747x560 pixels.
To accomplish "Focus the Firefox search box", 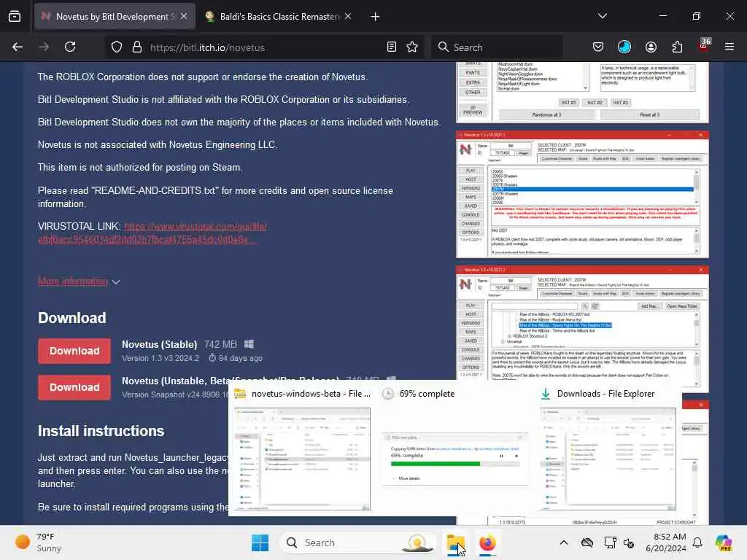I will 496,47.
